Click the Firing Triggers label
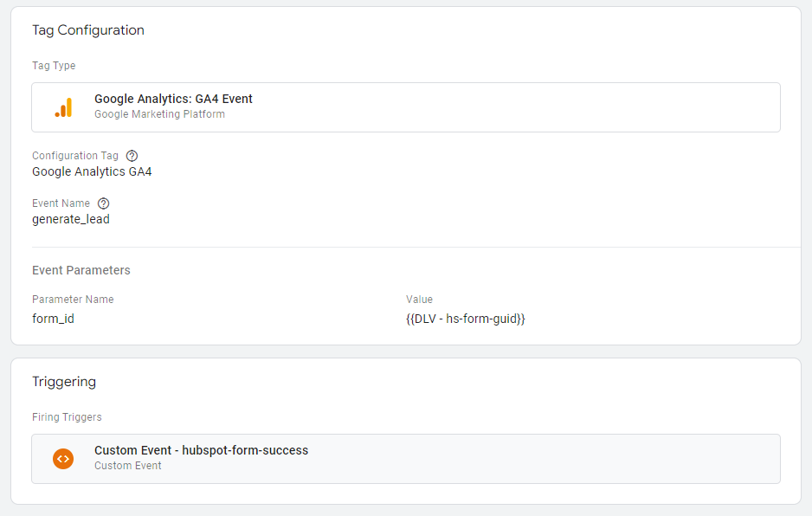 [x=67, y=417]
